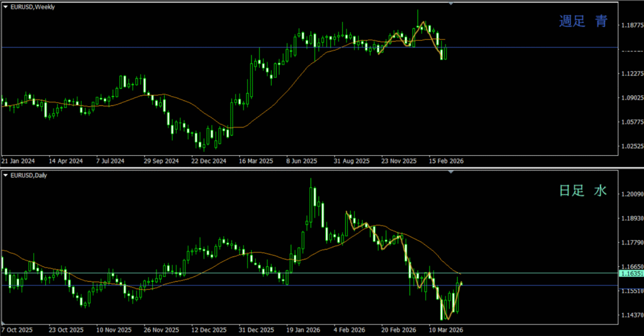Viewport: 644px width, 336px height.
Task: Click the 1.20090 price on daily scale
Action: (631, 195)
